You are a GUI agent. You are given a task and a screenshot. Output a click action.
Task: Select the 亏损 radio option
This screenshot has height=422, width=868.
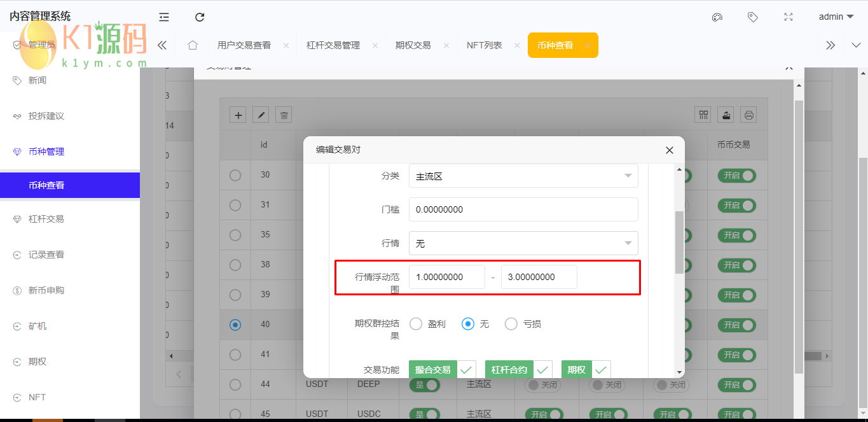[511, 324]
